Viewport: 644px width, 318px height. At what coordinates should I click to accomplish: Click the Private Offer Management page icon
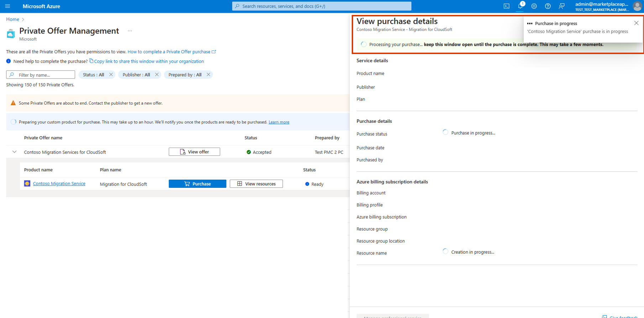point(11,34)
